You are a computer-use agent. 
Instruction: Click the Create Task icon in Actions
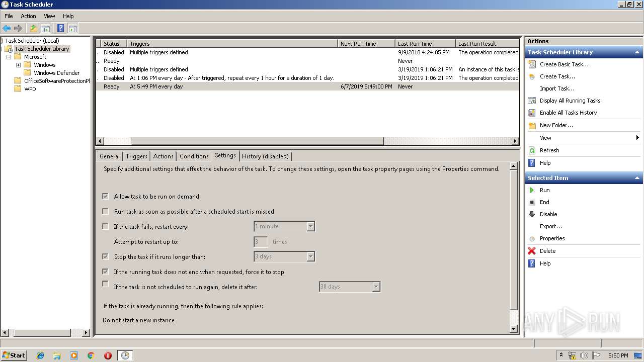tap(532, 76)
